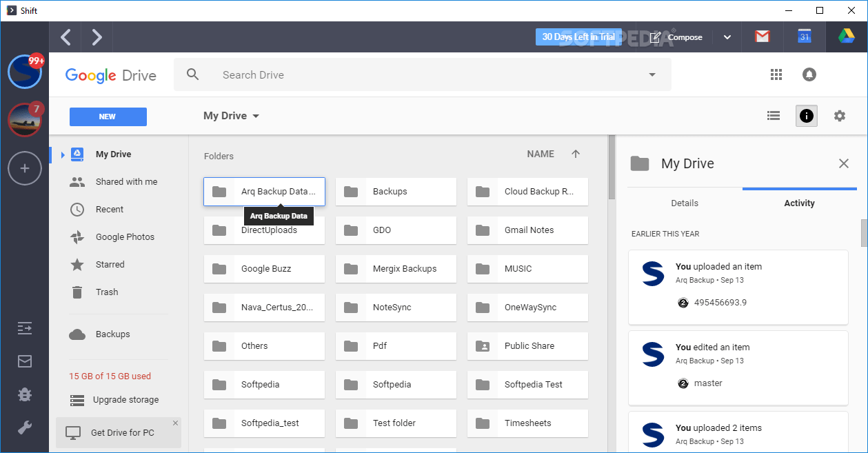
Task: Select the Google Drive app icon
Action: 847,37
